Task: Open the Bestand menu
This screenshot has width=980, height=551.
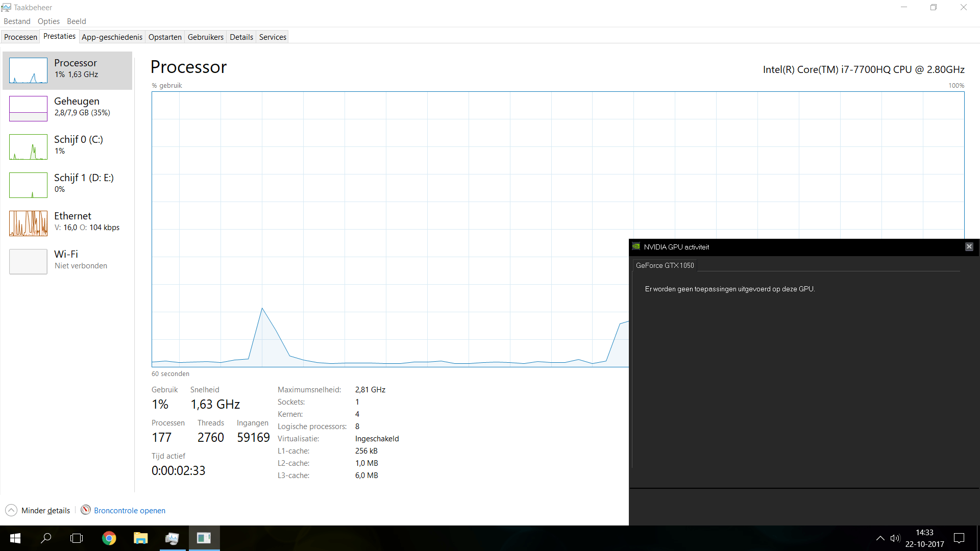Action: point(17,21)
